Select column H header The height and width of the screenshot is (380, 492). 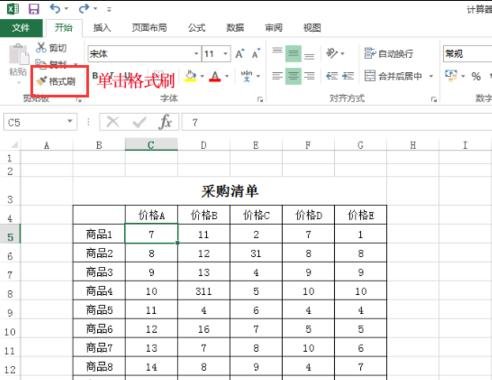[x=413, y=145]
